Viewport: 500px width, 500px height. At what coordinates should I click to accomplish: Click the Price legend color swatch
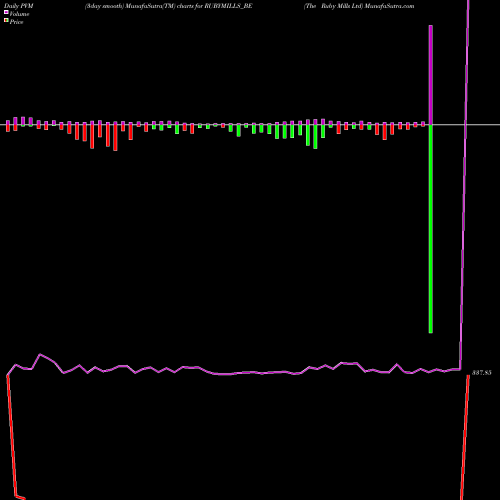click(6, 20)
